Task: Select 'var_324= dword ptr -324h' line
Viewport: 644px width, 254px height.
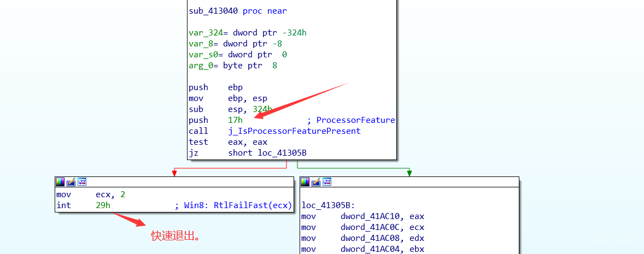Action: [x=248, y=33]
